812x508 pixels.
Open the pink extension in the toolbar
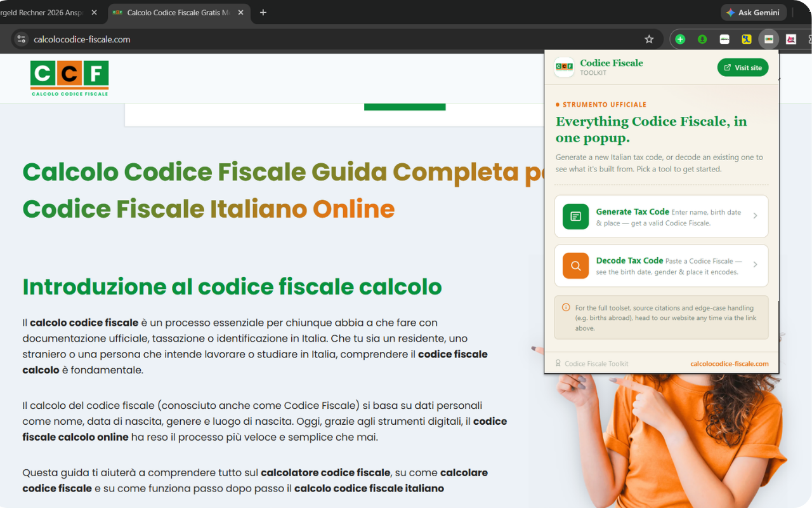(791, 39)
